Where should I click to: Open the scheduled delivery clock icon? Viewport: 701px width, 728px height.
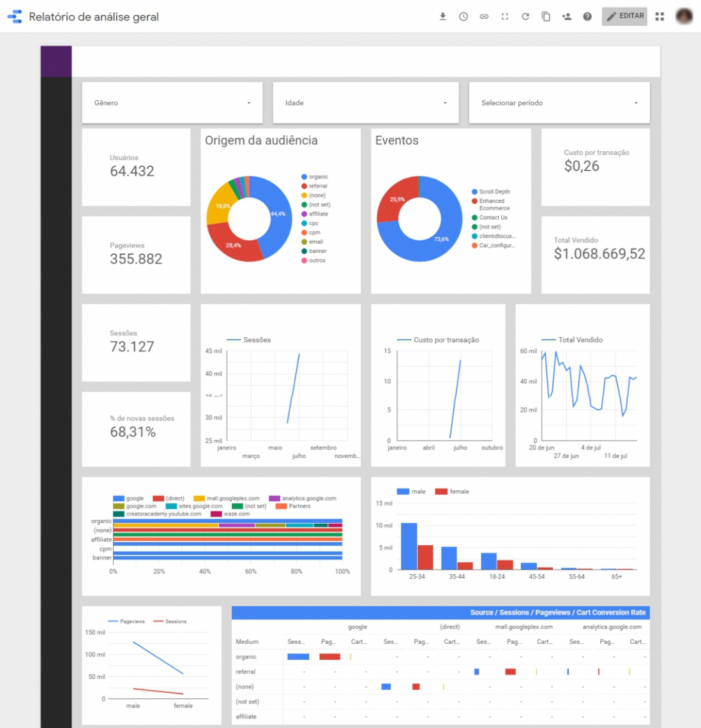463,17
